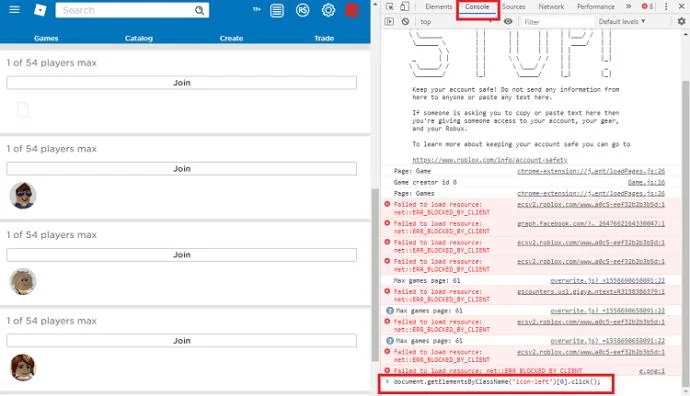Create live expression with eye icon
This screenshot has width=690, height=396.
point(508,21)
